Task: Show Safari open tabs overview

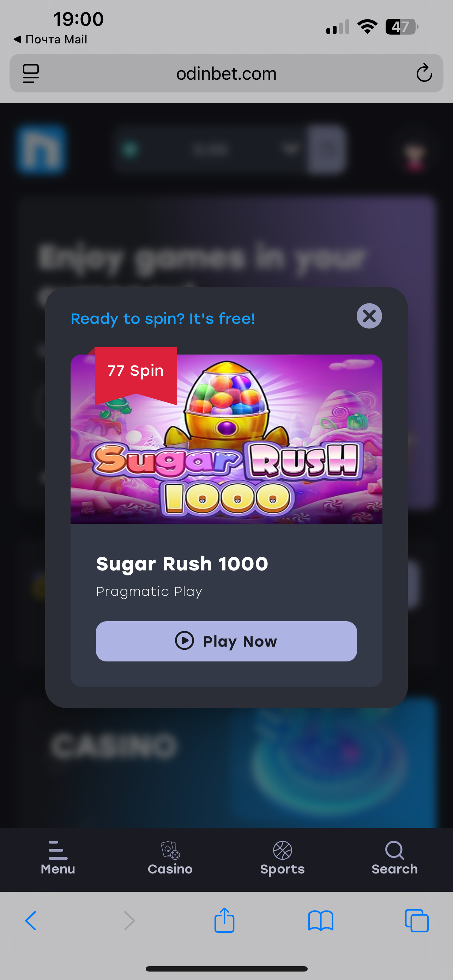Action: coord(417,921)
